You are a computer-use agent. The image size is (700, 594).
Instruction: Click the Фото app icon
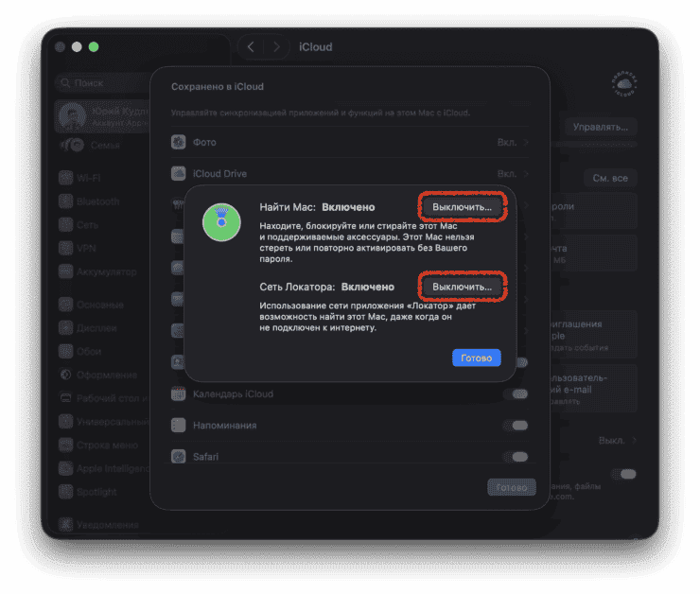coord(179,143)
